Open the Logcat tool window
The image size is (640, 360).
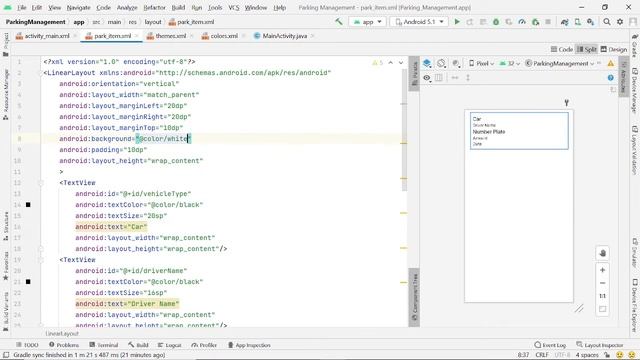click(169, 345)
